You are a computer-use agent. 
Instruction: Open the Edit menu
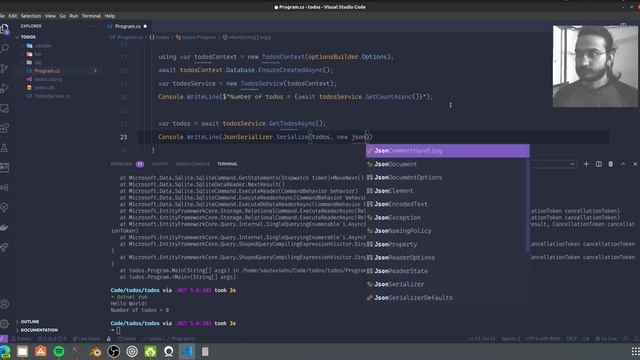pos(13,16)
